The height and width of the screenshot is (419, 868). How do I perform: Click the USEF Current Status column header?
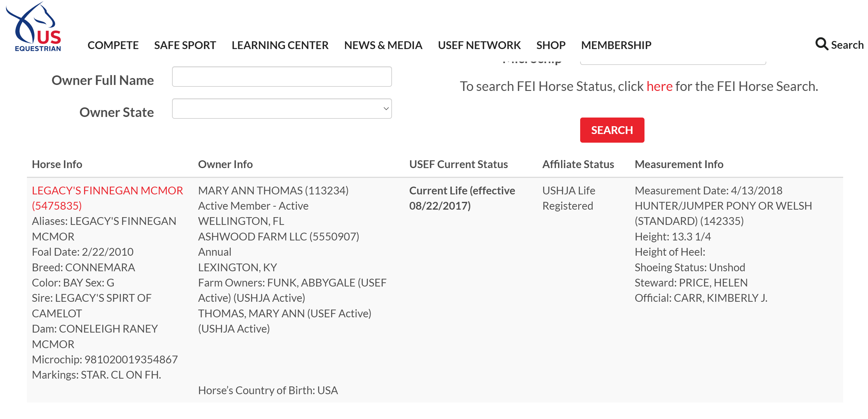[458, 164]
